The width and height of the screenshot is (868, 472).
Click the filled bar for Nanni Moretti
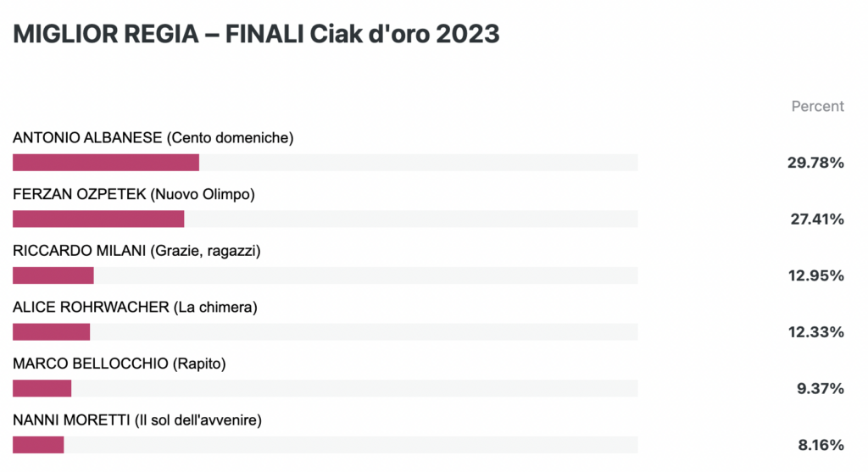(x=38, y=445)
